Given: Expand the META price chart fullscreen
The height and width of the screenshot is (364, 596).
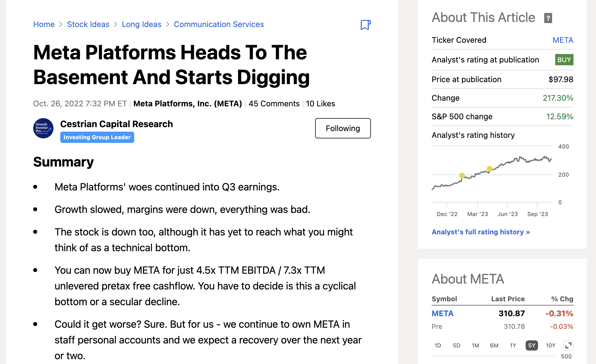Looking at the screenshot, I should pyautogui.click(x=568, y=345).
